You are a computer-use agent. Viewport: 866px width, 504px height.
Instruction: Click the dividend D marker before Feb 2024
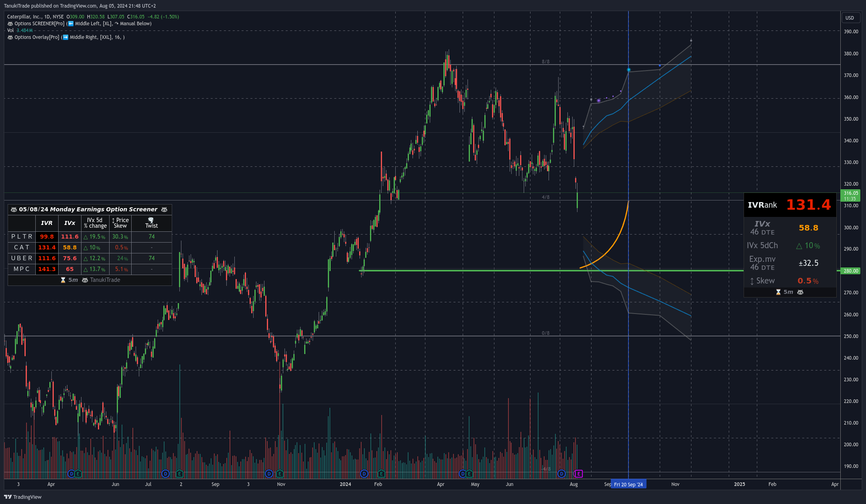364,474
